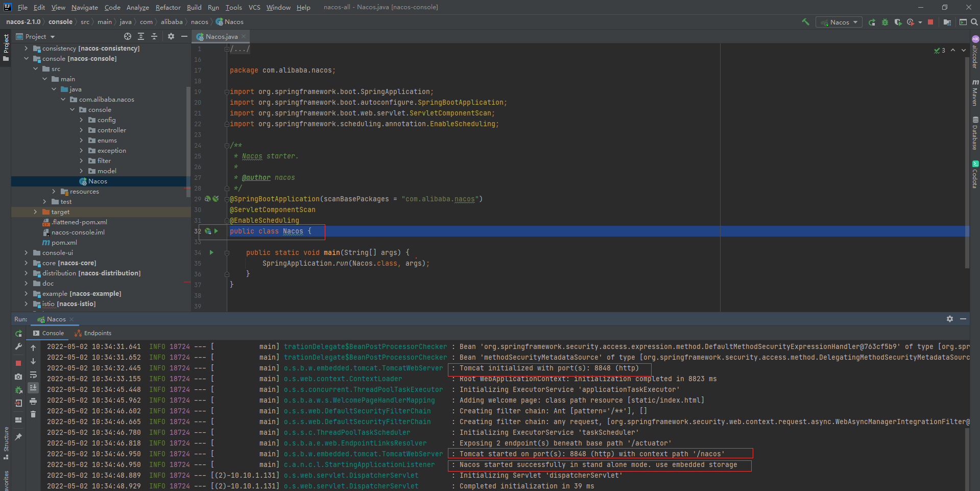
Task: Stop the application using the top toolbar stop icon
Action: tap(930, 22)
